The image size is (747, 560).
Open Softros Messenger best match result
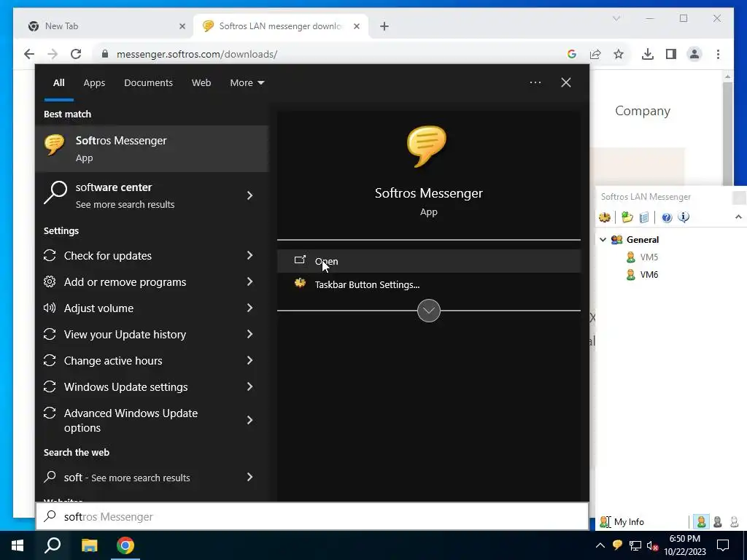pyautogui.click(x=152, y=149)
